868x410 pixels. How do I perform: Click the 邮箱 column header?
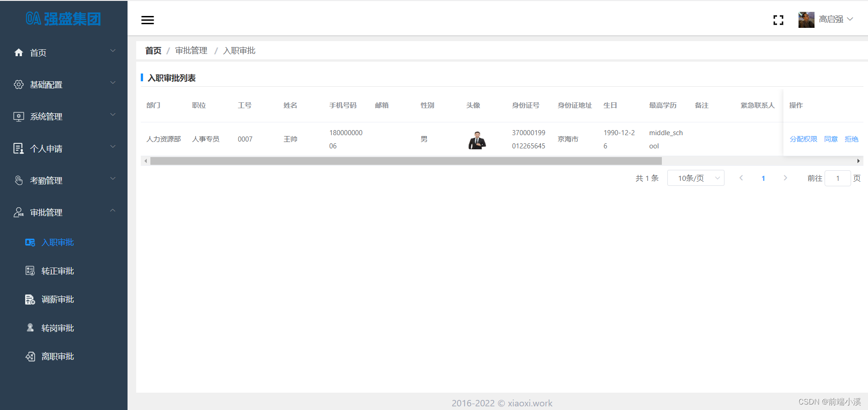[x=382, y=105]
